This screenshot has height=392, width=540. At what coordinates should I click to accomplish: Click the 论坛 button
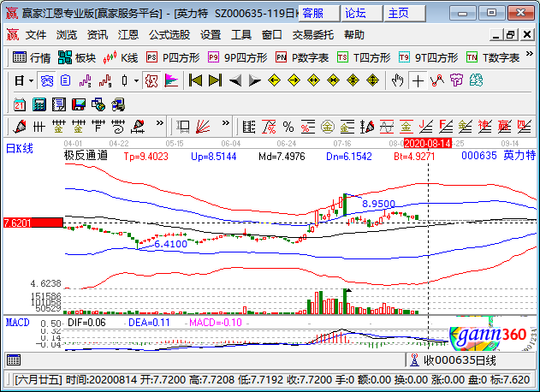(362, 14)
